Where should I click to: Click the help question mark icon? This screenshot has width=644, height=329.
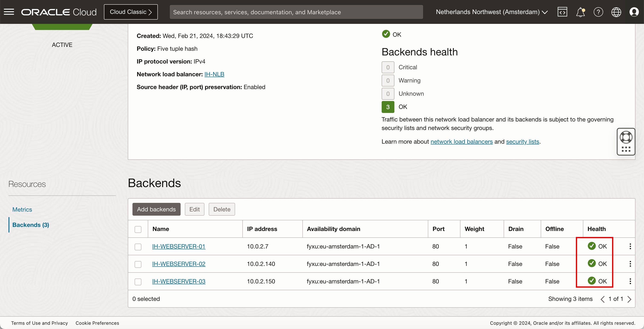pos(598,12)
